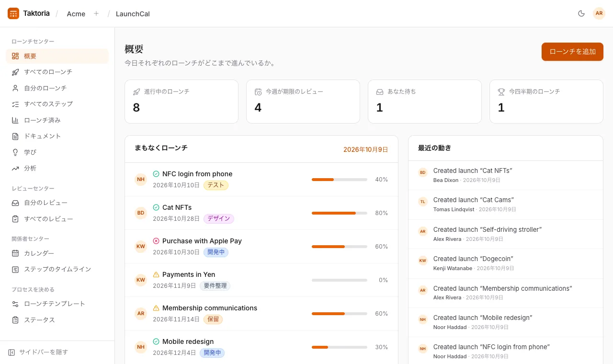This screenshot has width=613, height=364.
Task: Open すべてのローンチ in the sidebar
Action: (x=57, y=72)
